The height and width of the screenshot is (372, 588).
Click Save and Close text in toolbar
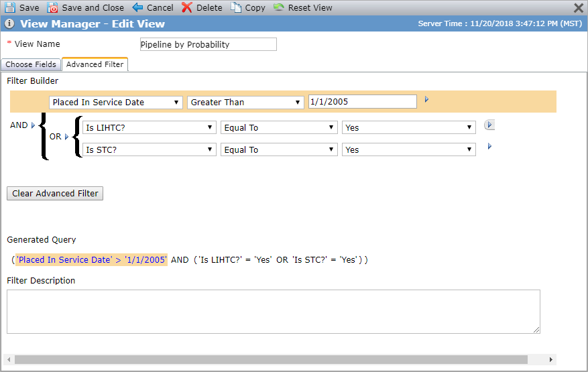(x=93, y=7)
